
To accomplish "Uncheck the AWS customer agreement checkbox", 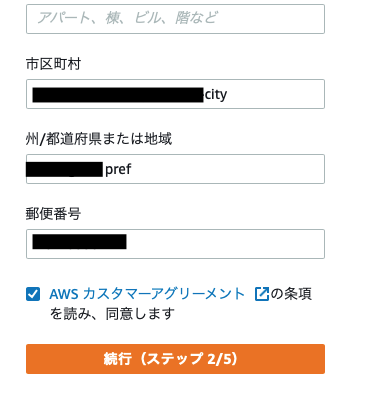I will (33, 294).
